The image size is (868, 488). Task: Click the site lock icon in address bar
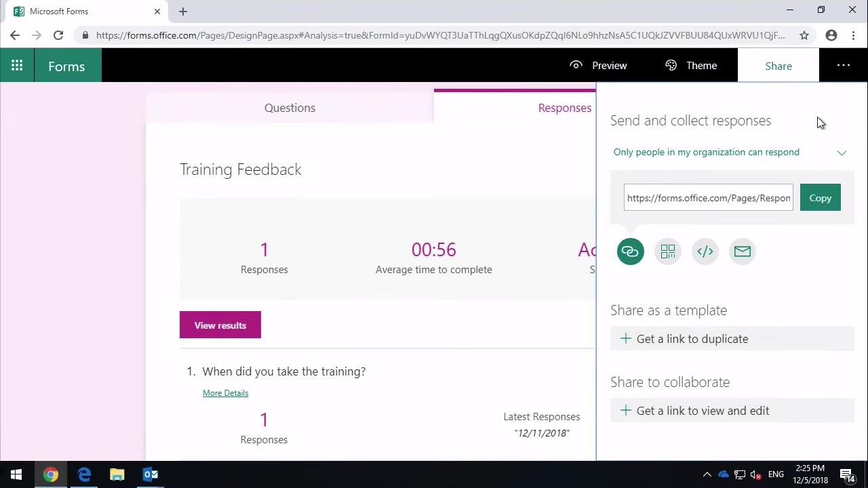[85, 35]
